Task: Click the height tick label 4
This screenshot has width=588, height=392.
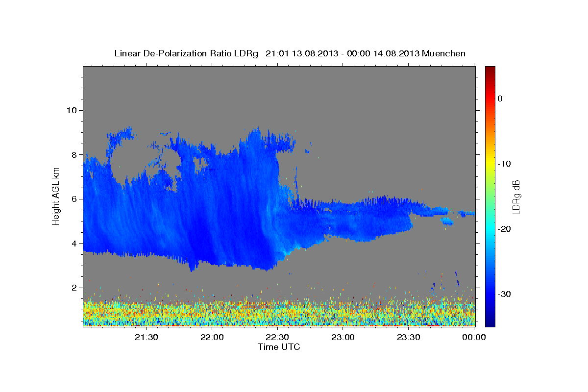Action: (x=74, y=244)
